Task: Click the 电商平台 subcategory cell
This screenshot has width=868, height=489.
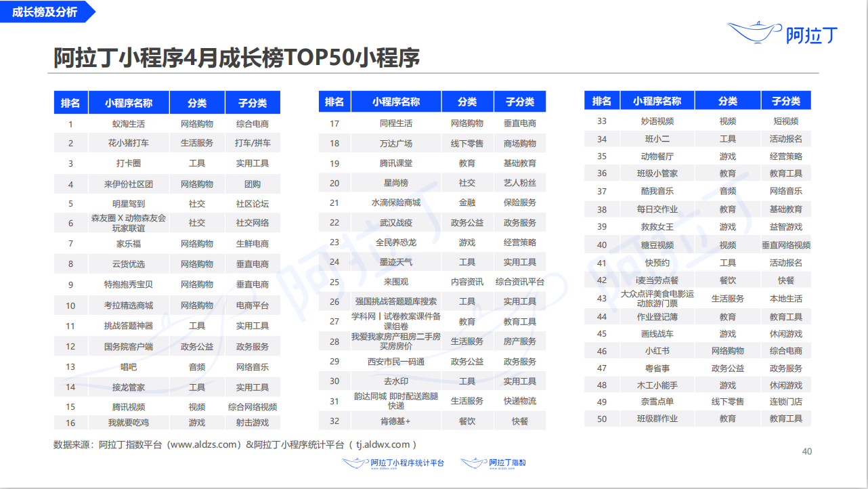Action: pyautogui.click(x=253, y=305)
